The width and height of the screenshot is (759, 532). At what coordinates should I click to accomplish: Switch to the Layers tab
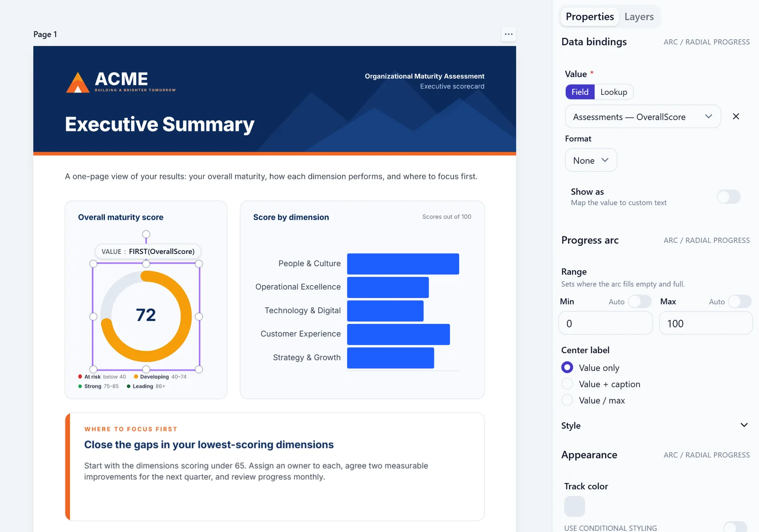click(x=639, y=17)
